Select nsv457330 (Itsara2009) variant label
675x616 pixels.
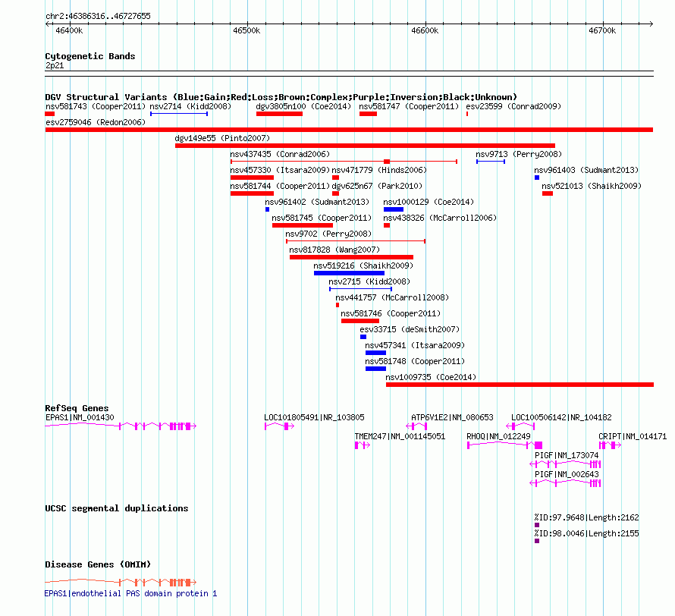[280, 170]
